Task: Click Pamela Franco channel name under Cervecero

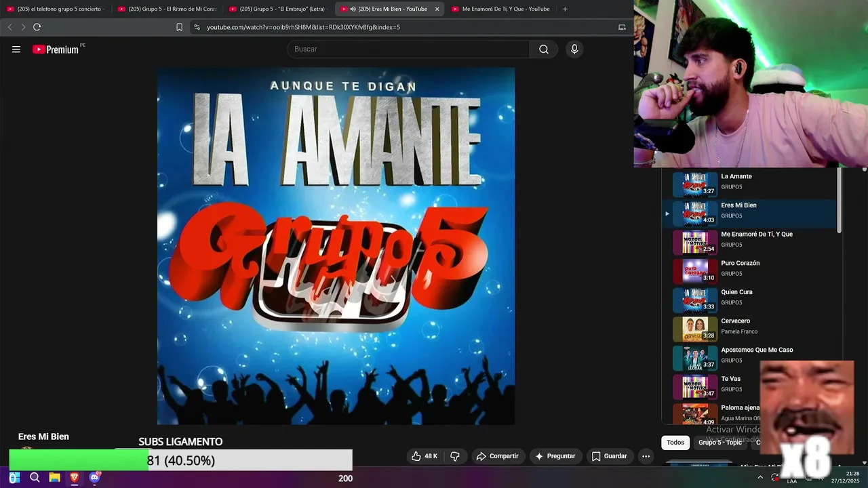Action: [x=739, y=332]
